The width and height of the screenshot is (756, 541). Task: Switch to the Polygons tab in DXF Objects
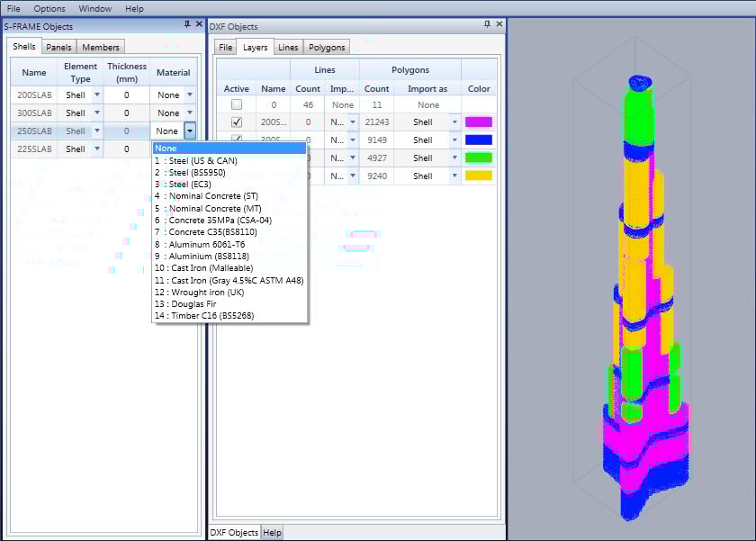326,47
